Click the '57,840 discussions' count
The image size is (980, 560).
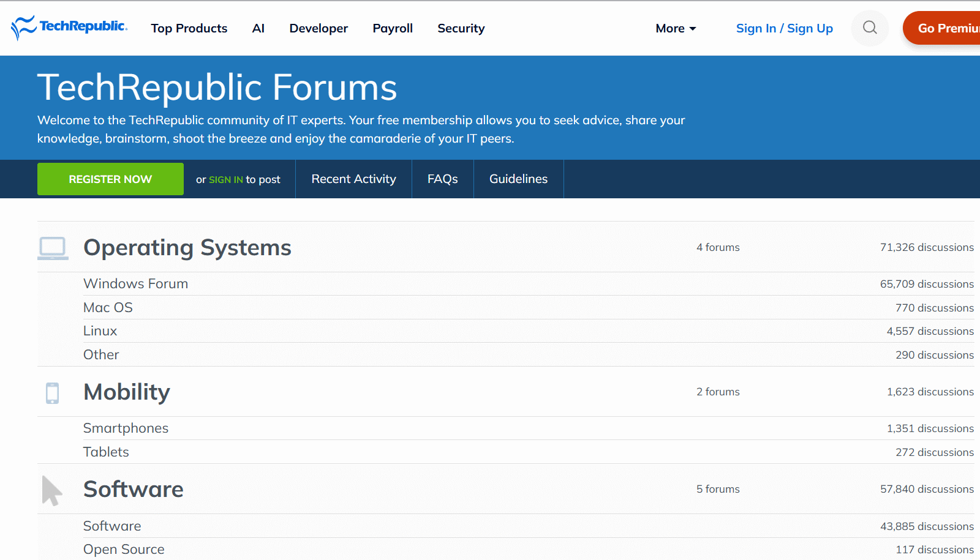click(927, 489)
